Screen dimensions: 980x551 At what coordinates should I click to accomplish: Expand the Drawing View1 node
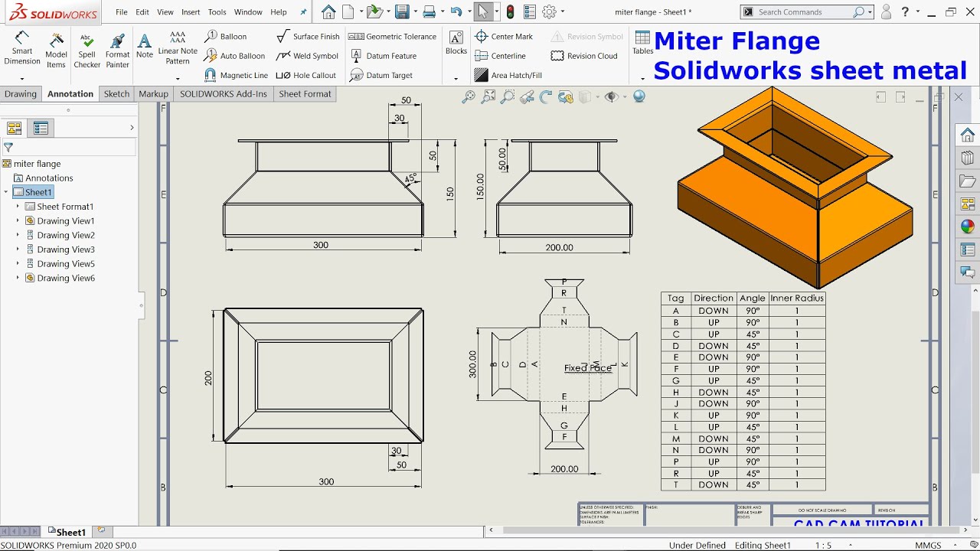(18, 220)
